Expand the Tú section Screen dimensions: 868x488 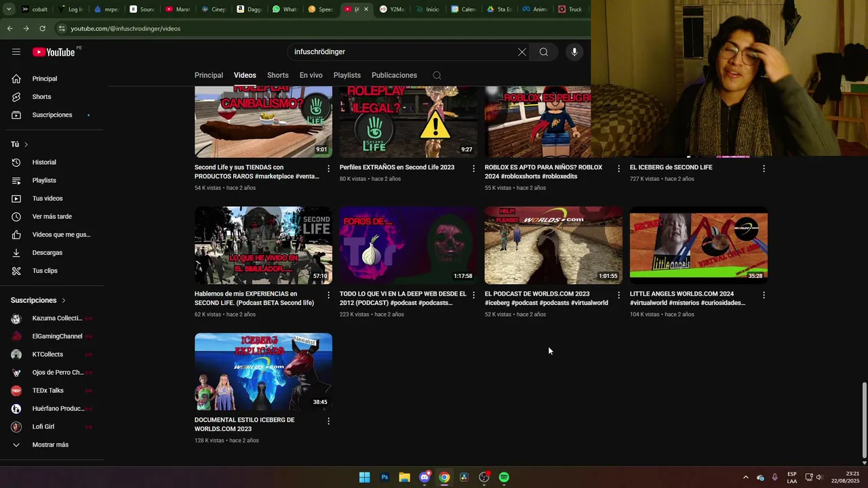click(19, 144)
